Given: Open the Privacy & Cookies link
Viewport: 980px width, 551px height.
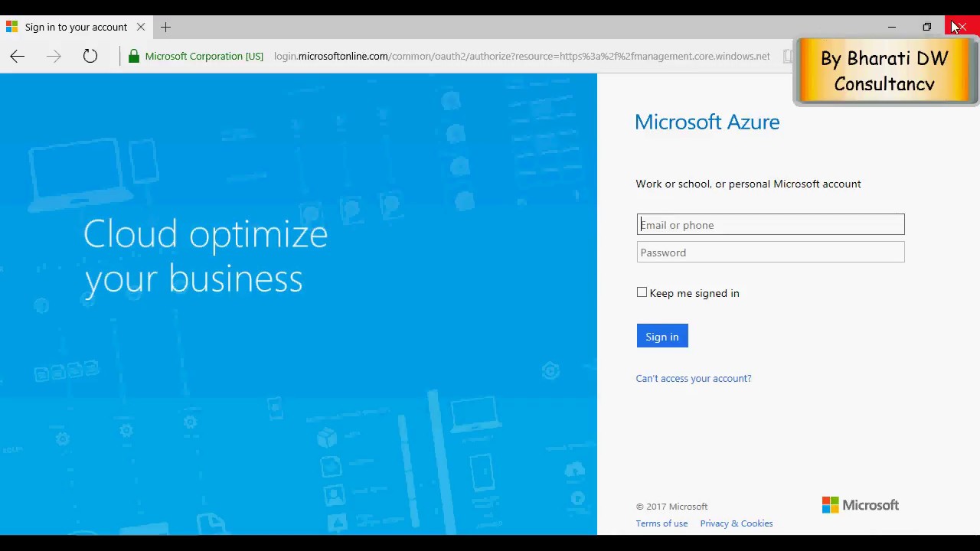Looking at the screenshot, I should pos(737,523).
